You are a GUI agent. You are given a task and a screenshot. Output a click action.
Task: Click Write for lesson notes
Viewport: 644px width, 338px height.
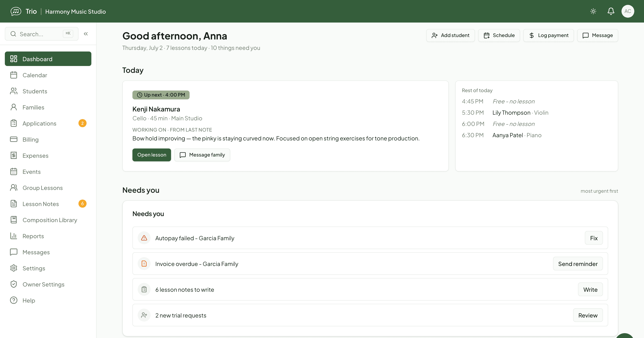coord(590,290)
